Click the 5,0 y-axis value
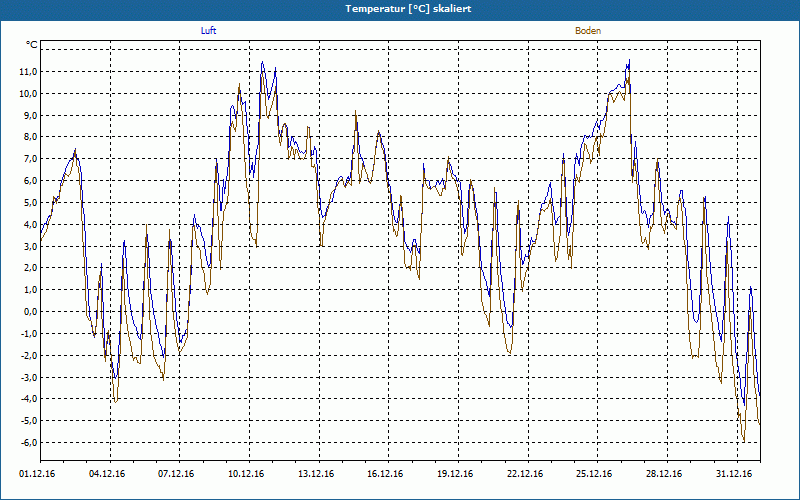This screenshot has height=500, width=800. (30, 203)
